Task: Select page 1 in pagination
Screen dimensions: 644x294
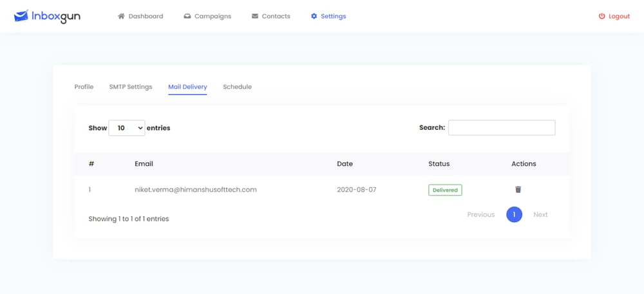Action: click(x=514, y=214)
